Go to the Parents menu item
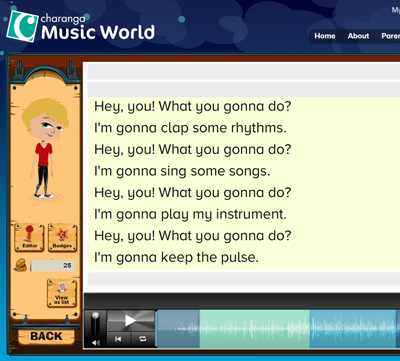The image size is (400, 361). click(x=391, y=36)
